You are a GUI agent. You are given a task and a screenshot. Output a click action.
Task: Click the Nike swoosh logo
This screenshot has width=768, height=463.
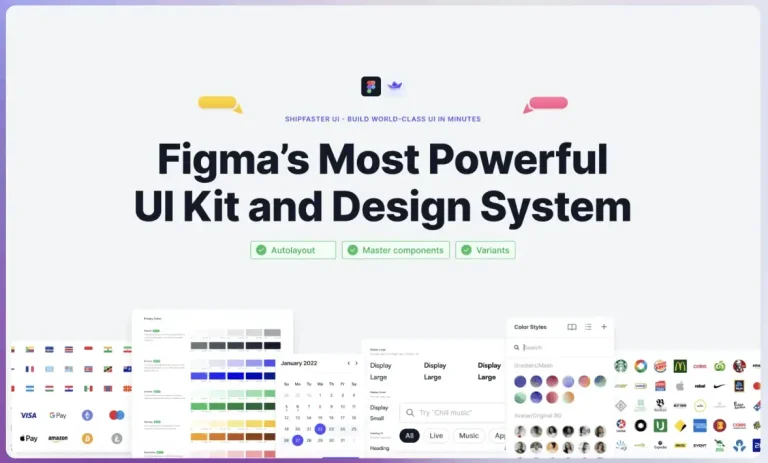point(719,386)
